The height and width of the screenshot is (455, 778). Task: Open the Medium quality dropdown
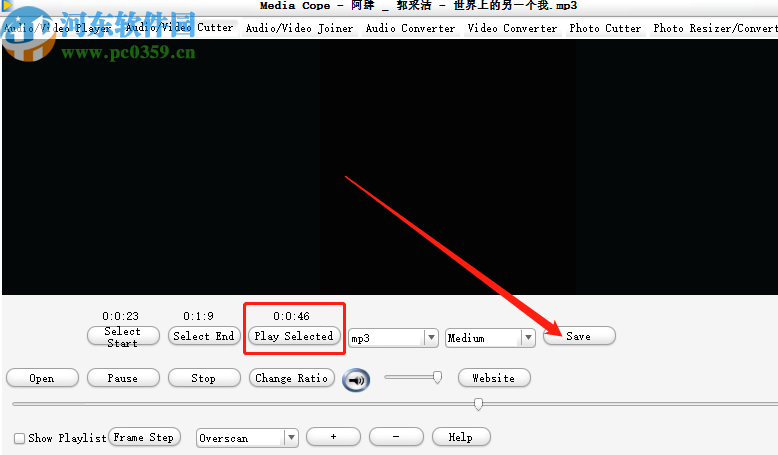click(x=528, y=338)
